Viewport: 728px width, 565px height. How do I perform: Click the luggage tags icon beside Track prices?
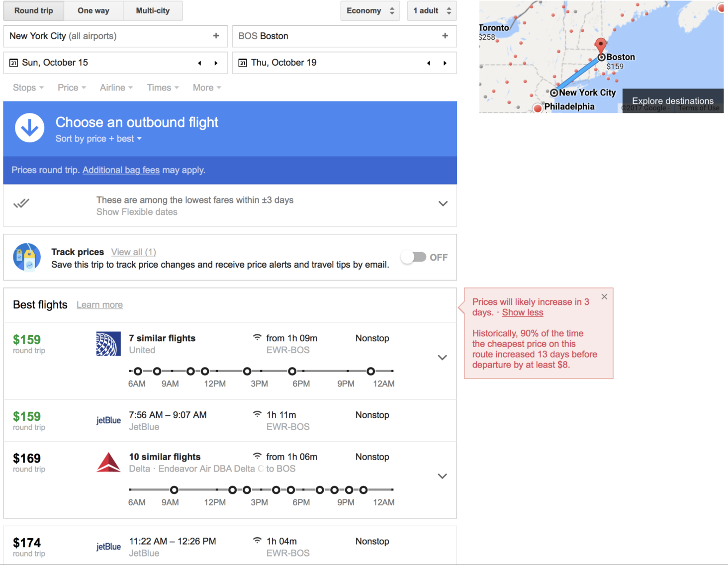pyautogui.click(x=26, y=257)
